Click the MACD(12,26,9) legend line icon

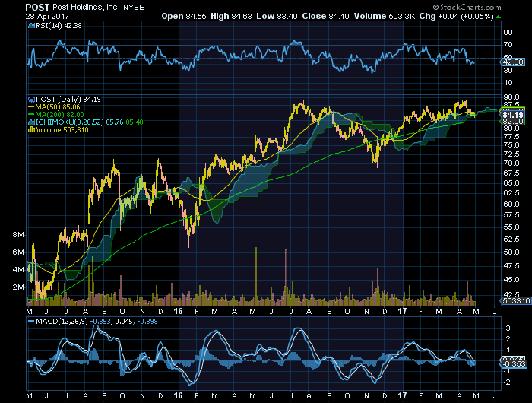click(31, 321)
